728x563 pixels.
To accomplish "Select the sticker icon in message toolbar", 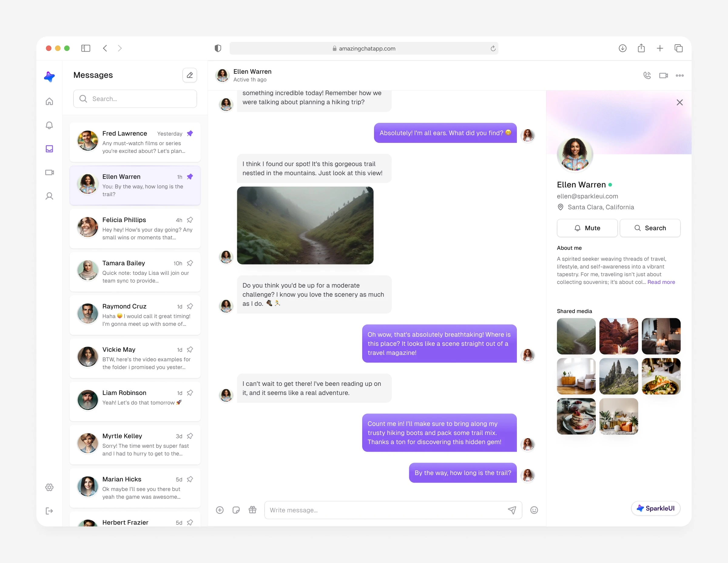I will point(236,510).
